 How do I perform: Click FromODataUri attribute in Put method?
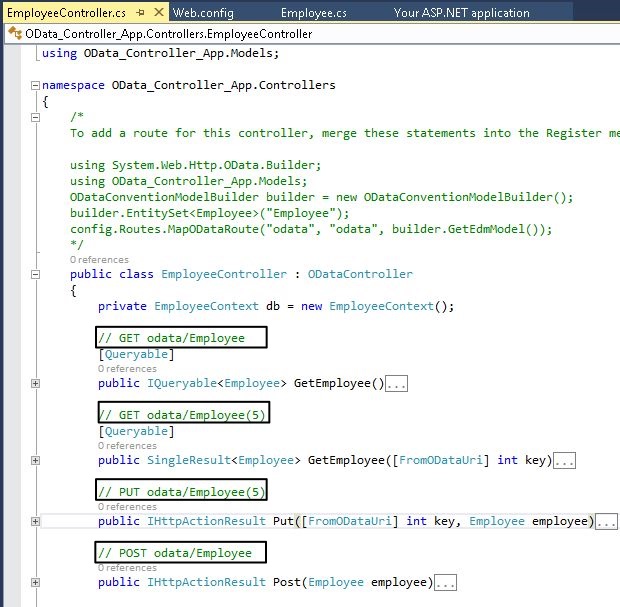350,521
